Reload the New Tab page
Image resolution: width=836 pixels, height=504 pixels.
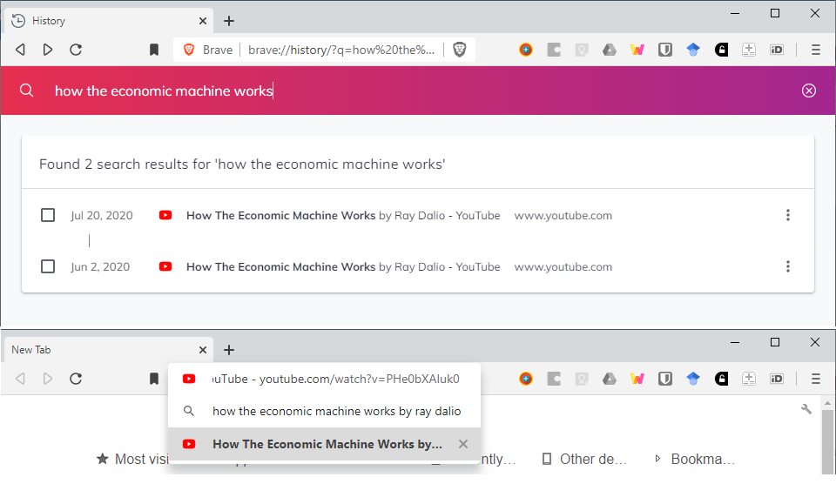tap(76, 379)
